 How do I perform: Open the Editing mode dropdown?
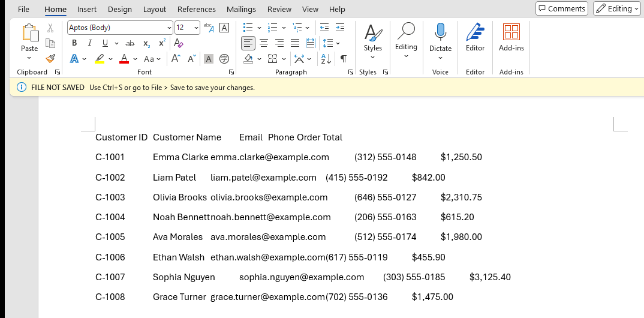(617, 8)
